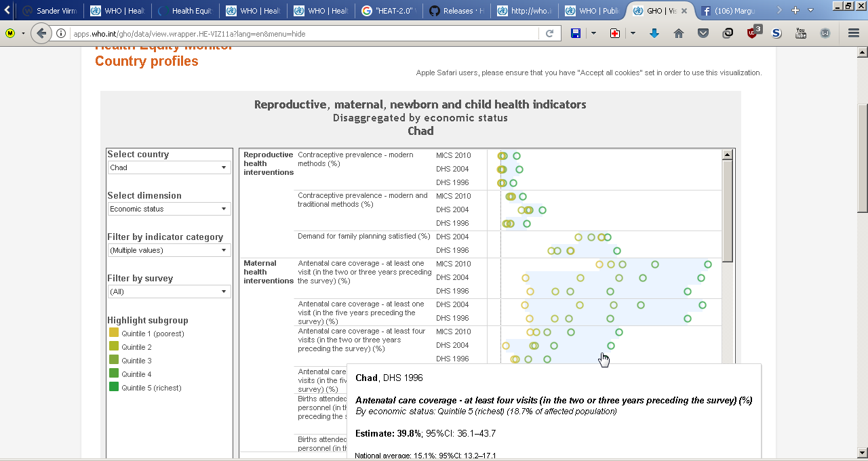Click the Reproductive health interventions category label
This screenshot has width=868, height=461.
tap(269, 163)
